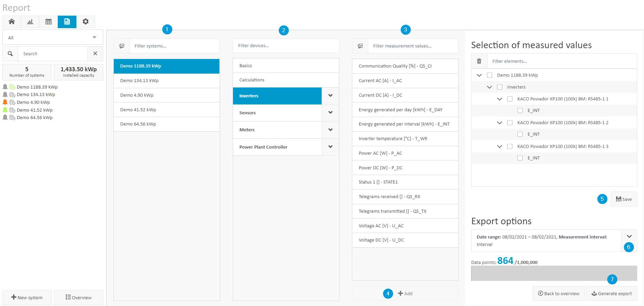The image size is (644, 306).
Task: Expand the Power Plant Controller chevron
Action: tap(330, 147)
